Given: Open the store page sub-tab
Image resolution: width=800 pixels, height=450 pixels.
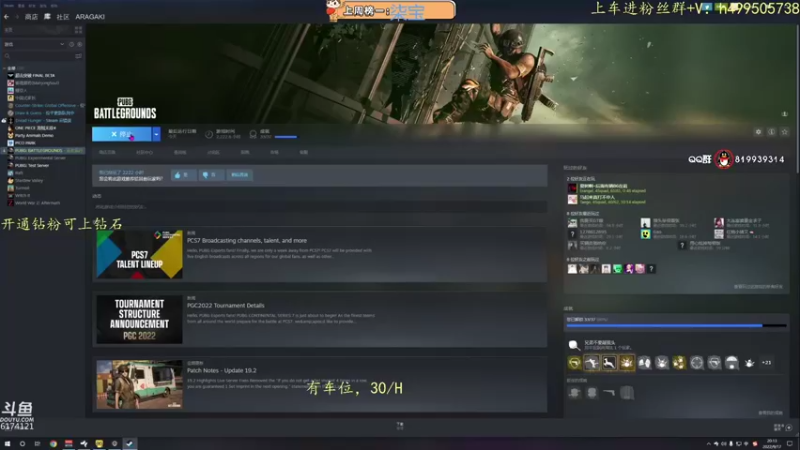Looking at the screenshot, I should [x=107, y=153].
